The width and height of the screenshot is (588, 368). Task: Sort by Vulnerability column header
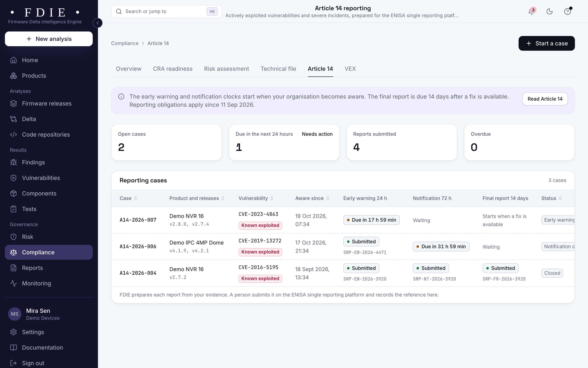pos(256,198)
